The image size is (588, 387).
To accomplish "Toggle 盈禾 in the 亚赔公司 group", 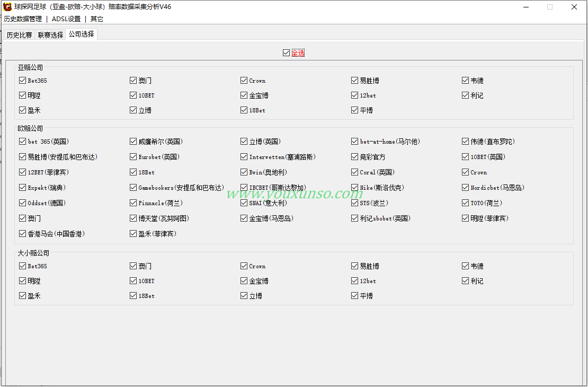I will coord(22,110).
